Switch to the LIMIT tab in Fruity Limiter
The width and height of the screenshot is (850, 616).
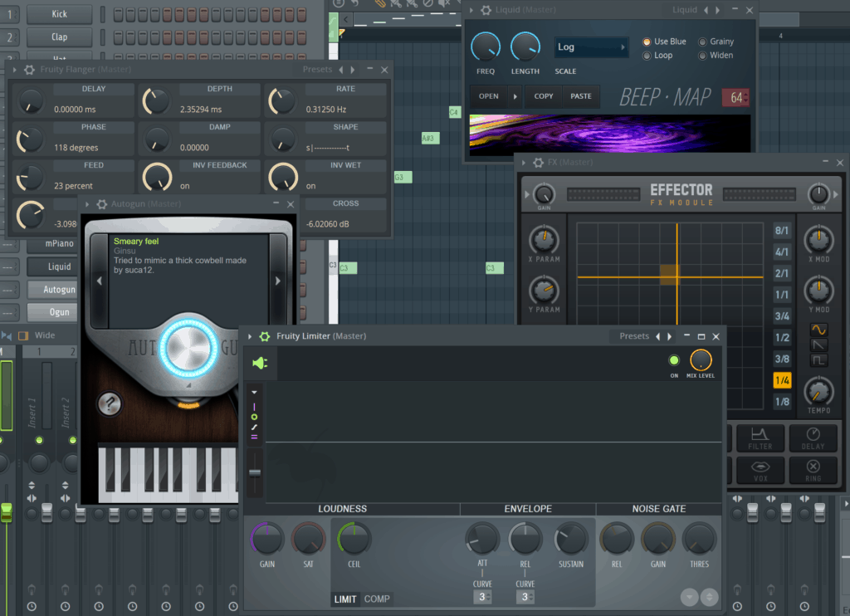tap(344, 599)
